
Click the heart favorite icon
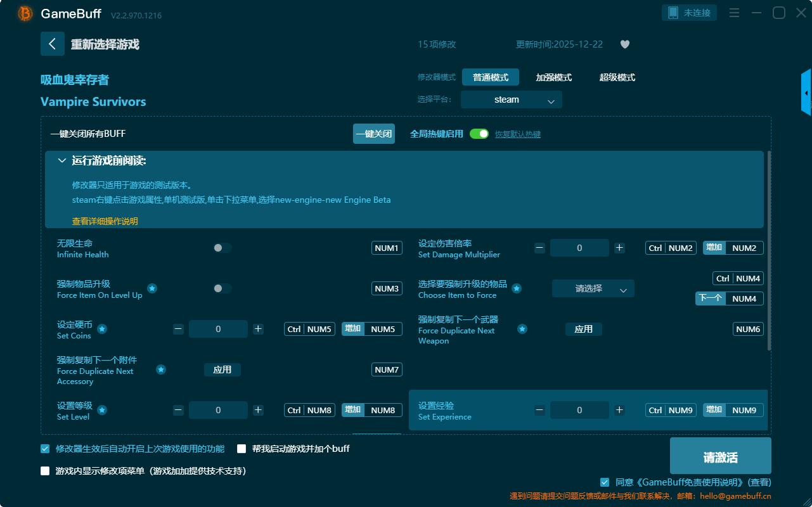(x=624, y=44)
